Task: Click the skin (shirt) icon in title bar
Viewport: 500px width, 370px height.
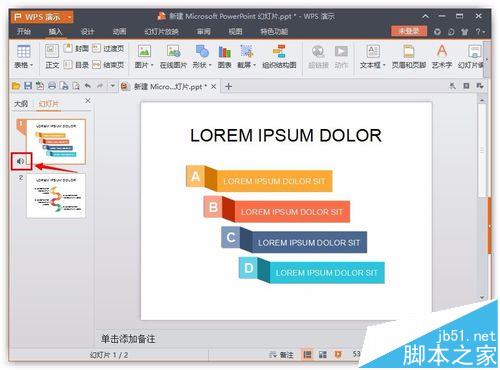Action: click(x=465, y=32)
